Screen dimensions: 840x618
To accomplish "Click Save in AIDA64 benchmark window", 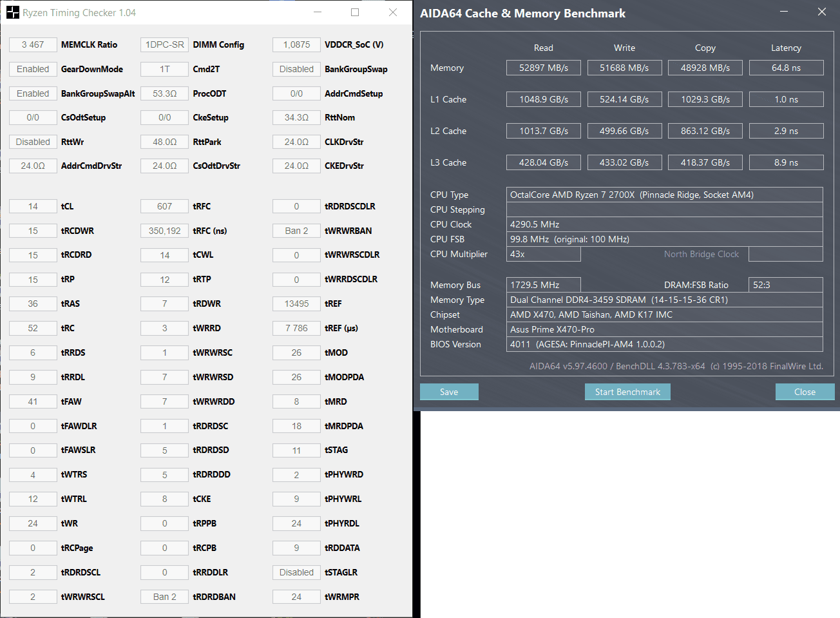I will (449, 392).
